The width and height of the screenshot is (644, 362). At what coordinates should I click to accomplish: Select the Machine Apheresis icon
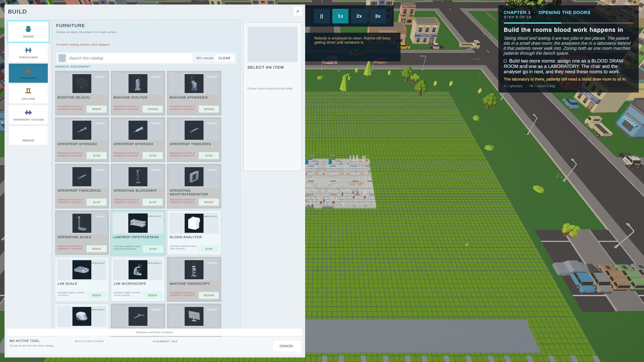194,83
